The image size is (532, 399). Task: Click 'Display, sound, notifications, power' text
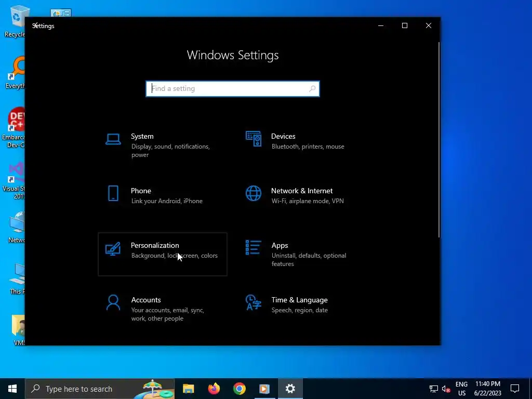pyautogui.click(x=170, y=151)
